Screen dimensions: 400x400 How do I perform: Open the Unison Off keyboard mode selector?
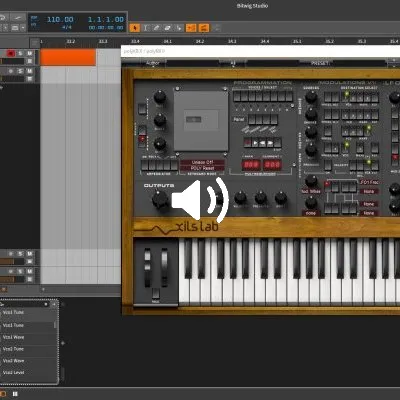coord(202,162)
